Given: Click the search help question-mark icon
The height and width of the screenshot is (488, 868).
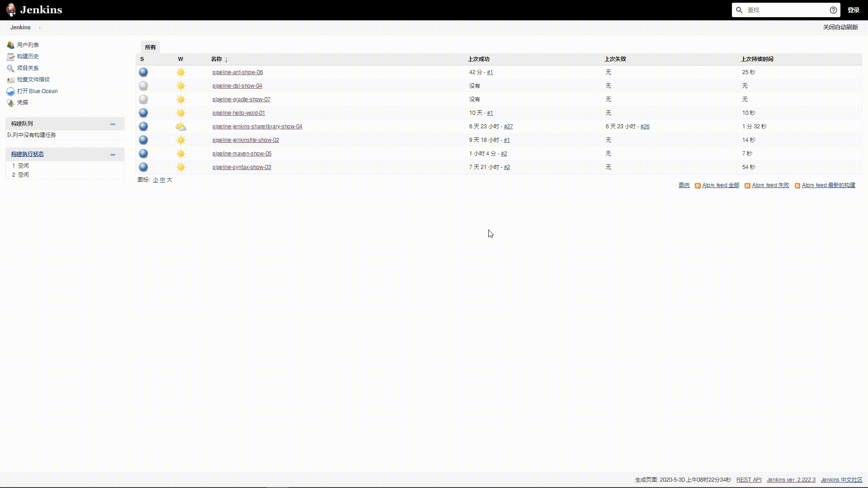Looking at the screenshot, I should pyautogui.click(x=833, y=10).
